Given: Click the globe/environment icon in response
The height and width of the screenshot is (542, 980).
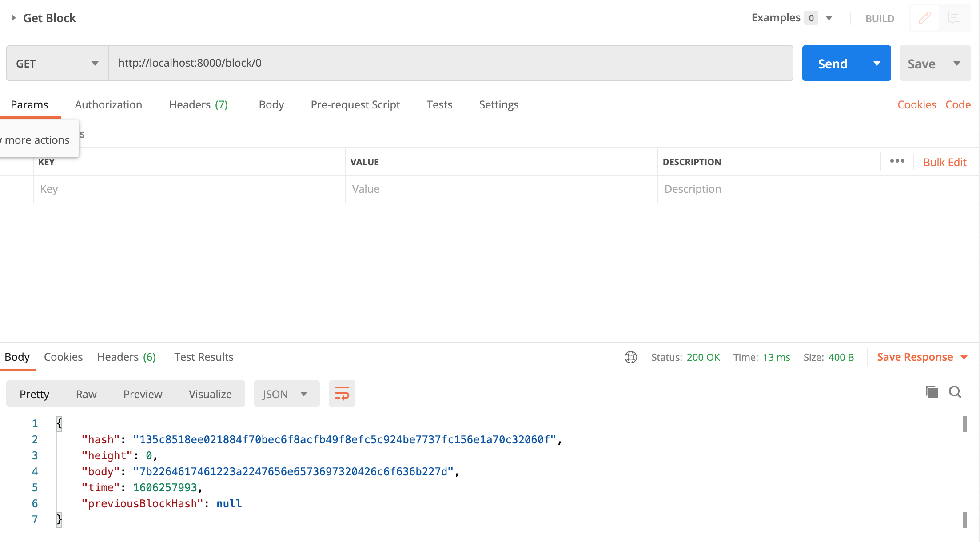Looking at the screenshot, I should pos(630,356).
